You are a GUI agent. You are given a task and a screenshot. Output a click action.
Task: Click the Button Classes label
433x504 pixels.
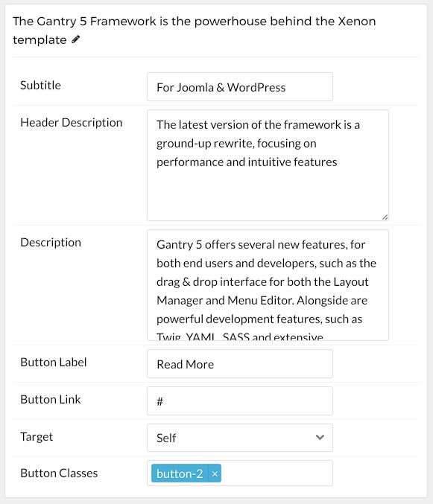click(59, 473)
